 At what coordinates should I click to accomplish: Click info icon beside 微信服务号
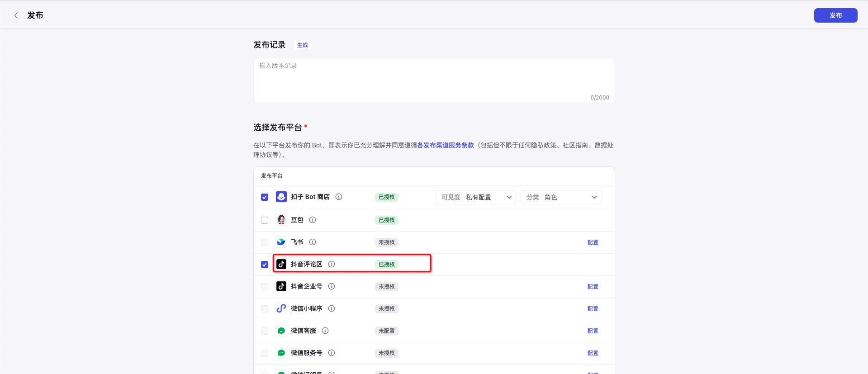tap(332, 353)
